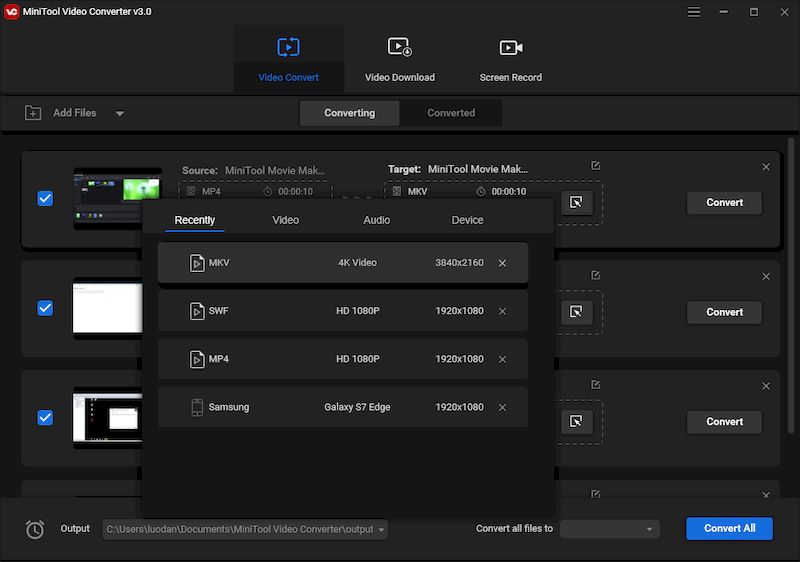Remove the third file from list
Image resolution: width=800 pixels, height=562 pixels.
point(766,387)
